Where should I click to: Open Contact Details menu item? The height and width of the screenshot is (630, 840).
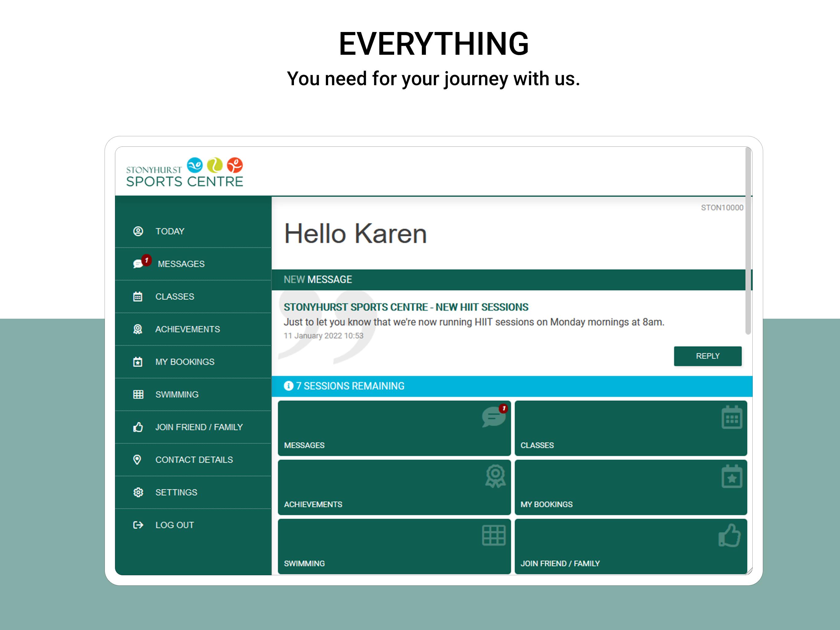click(193, 460)
